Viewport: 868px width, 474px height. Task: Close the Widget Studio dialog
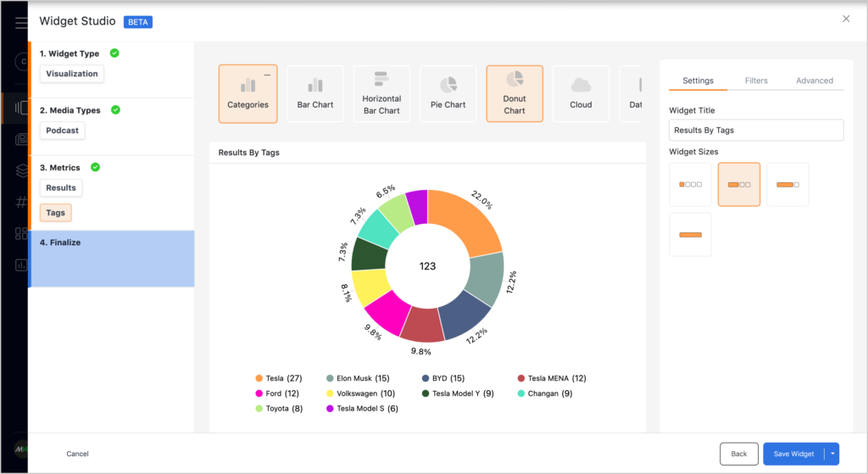846,19
